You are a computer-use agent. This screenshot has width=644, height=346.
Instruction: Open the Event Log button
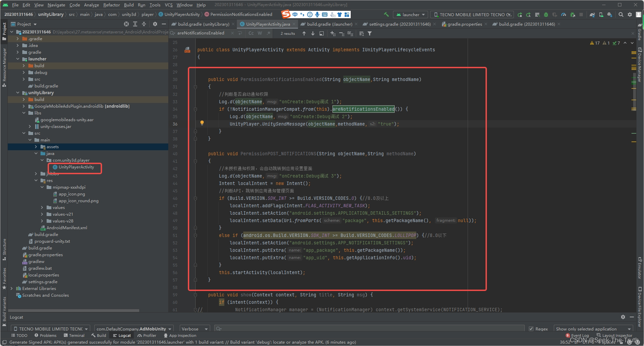tap(577, 336)
